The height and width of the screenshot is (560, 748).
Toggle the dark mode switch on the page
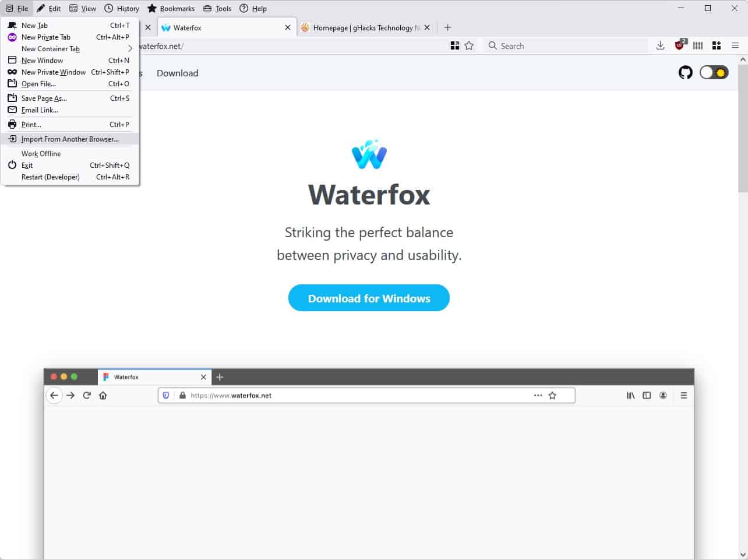point(713,72)
